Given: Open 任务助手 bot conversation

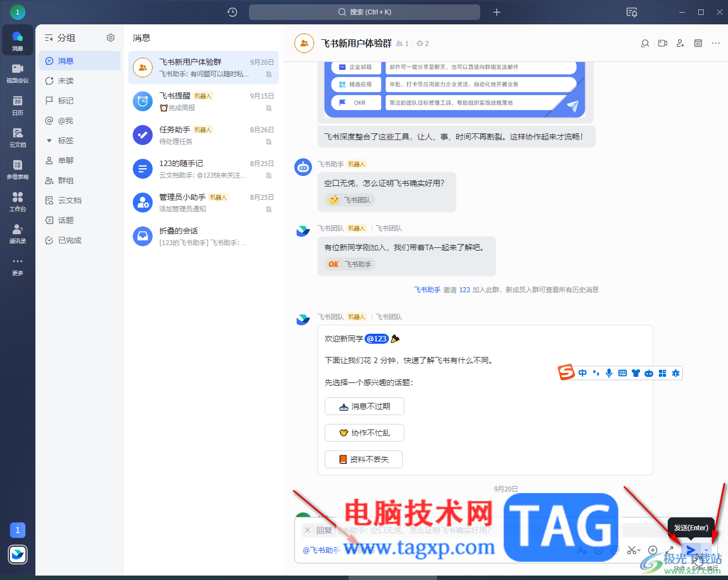Looking at the screenshot, I should pos(204,135).
